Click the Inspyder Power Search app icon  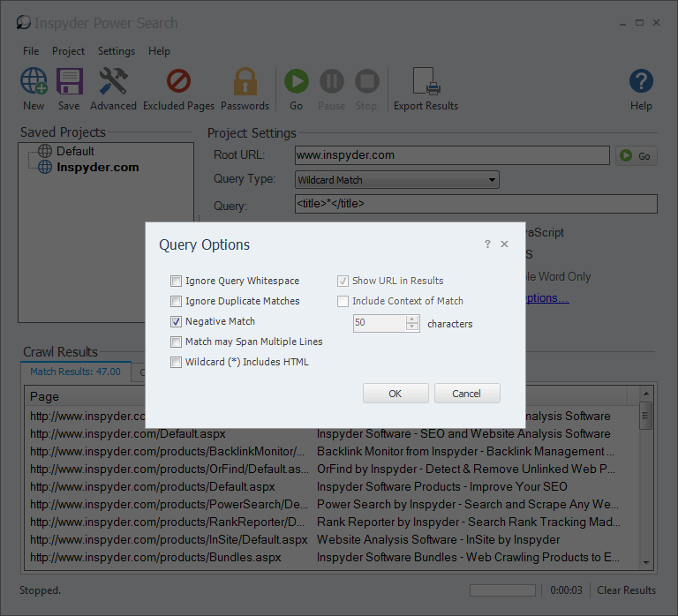click(x=23, y=22)
